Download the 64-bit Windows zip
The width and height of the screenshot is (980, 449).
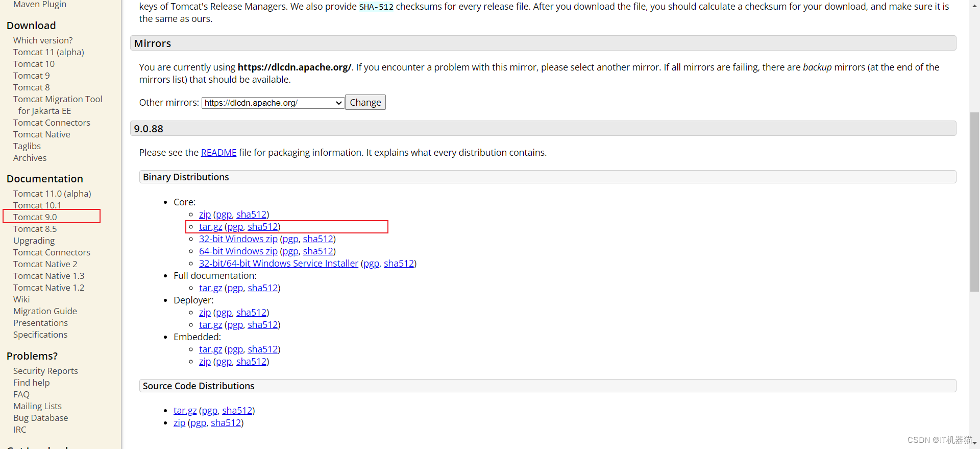point(238,251)
